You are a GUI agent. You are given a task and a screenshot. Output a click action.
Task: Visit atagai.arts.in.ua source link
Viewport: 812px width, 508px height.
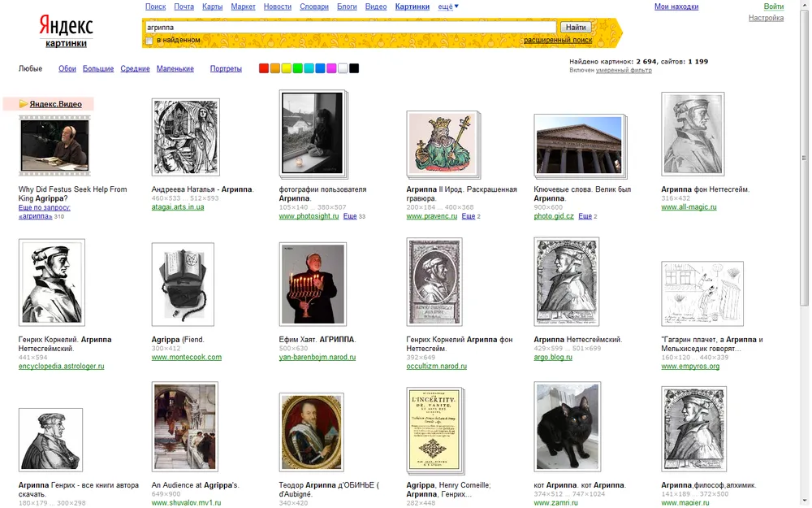click(x=178, y=207)
